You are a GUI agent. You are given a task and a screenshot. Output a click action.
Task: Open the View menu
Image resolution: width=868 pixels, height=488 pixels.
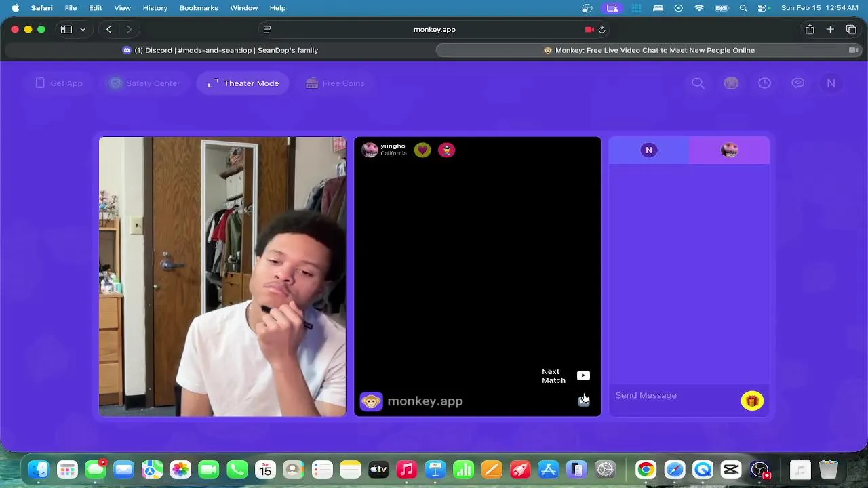122,8
